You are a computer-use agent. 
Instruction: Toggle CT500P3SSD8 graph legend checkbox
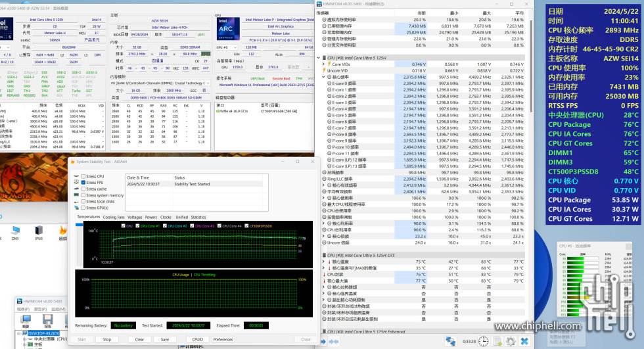[x=246, y=226]
